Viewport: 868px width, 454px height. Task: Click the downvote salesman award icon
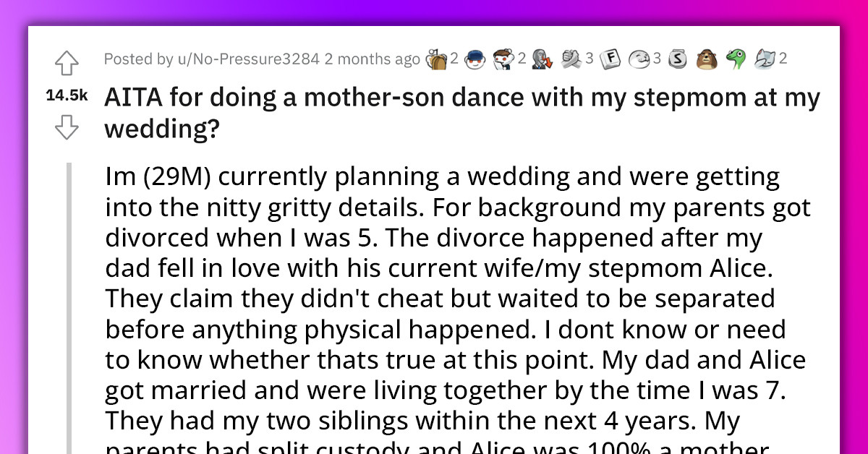click(x=544, y=59)
